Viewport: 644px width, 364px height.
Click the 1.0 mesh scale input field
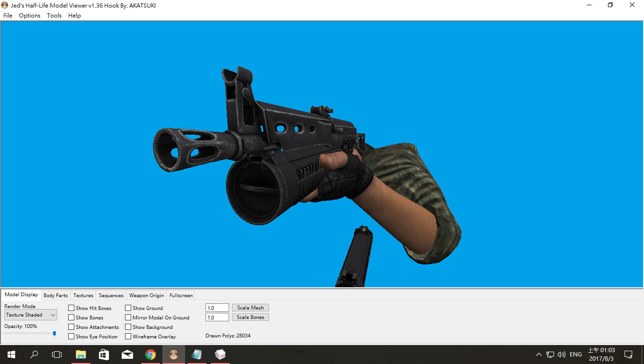pyautogui.click(x=217, y=307)
